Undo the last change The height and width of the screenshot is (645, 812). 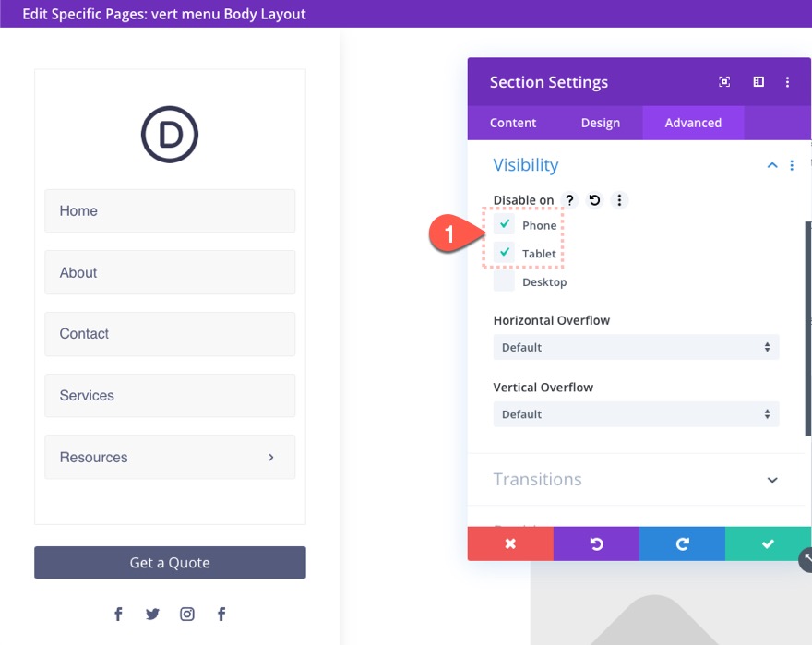click(596, 543)
